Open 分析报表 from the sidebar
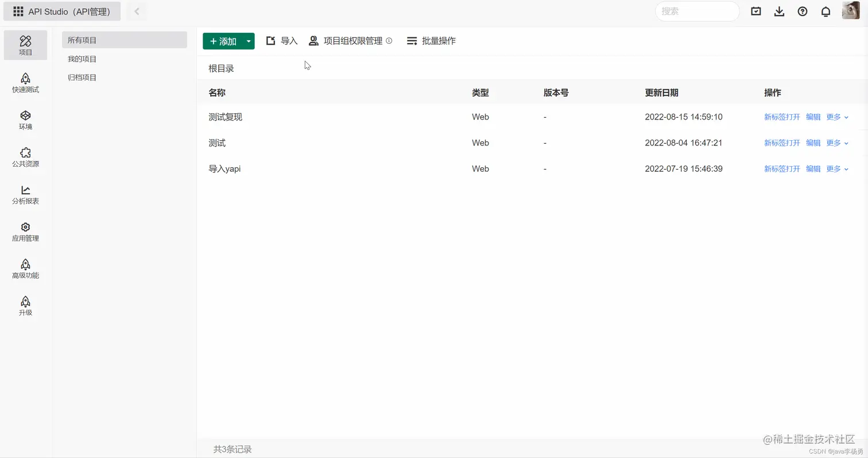Screen dimensions: 868x458 pyautogui.click(x=25, y=194)
